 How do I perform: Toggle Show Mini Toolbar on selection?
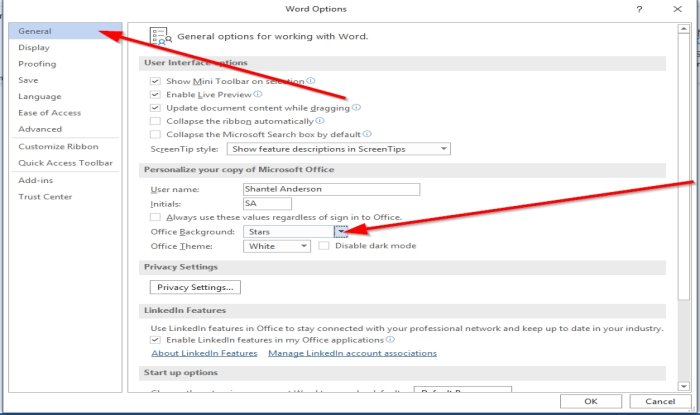(155, 81)
